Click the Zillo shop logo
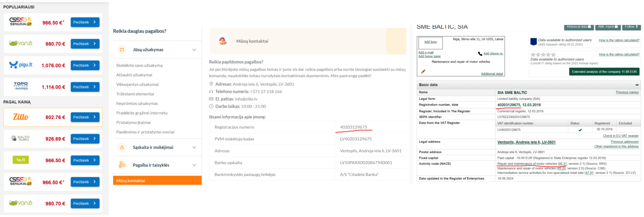Screen dimensions: 644x217 point(21,117)
